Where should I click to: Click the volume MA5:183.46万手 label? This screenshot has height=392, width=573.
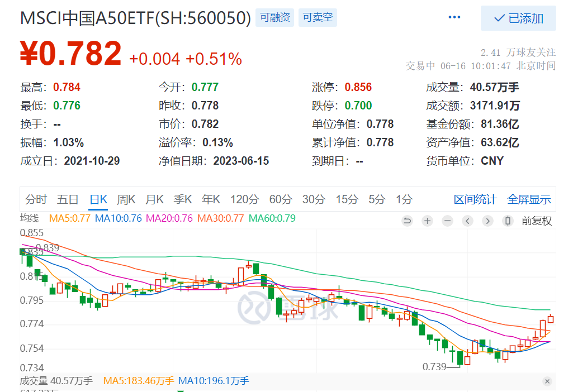pyautogui.click(x=139, y=381)
